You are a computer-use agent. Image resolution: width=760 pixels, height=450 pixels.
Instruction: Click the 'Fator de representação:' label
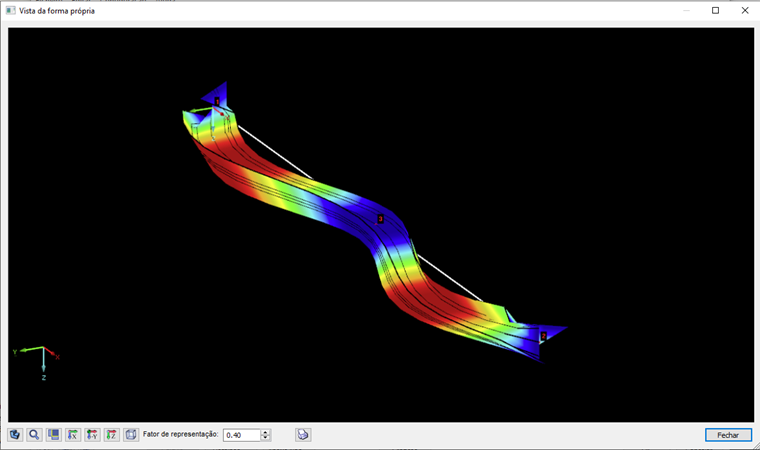pos(180,434)
